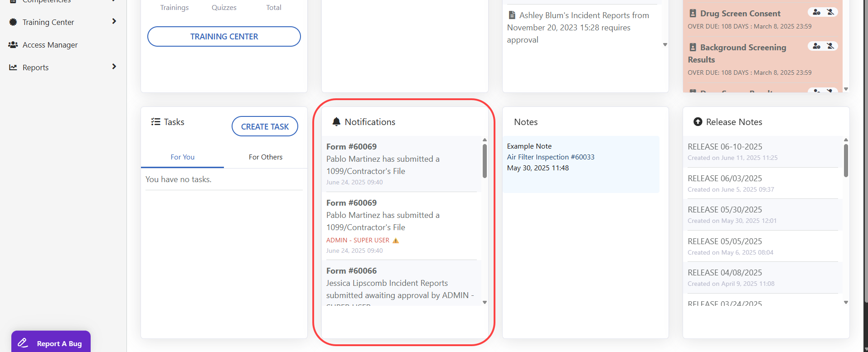This screenshot has width=868, height=352.
Task: Expand the Reports sidebar chevron
Action: point(114,67)
